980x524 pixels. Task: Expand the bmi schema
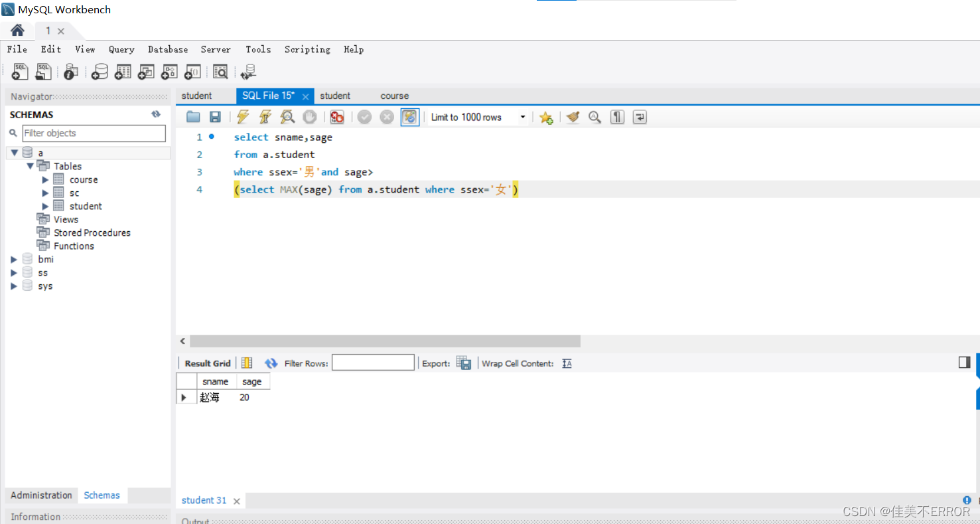tap(14, 259)
